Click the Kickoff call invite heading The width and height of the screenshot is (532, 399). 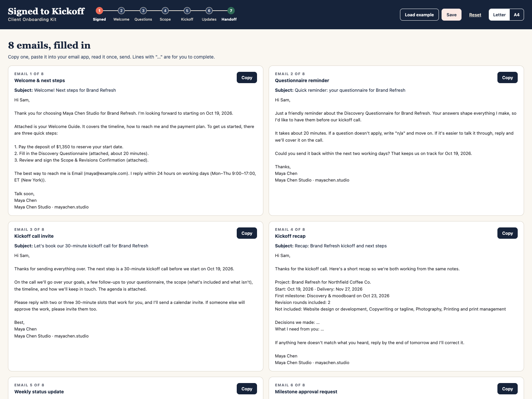(34, 236)
